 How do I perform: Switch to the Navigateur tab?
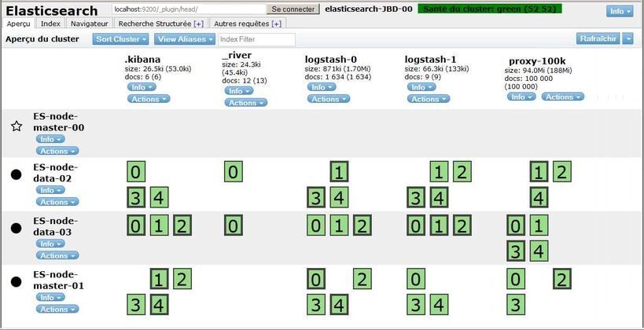84,24
